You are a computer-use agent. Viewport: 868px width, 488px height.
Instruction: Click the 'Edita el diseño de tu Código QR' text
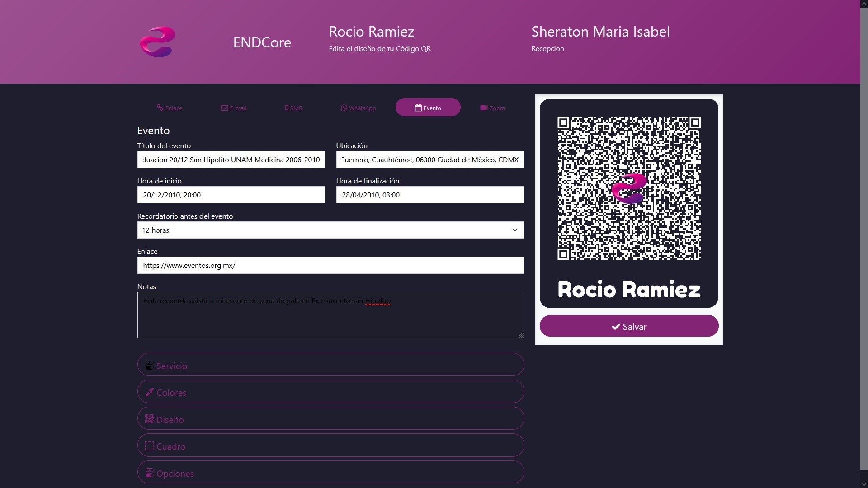[x=380, y=49]
